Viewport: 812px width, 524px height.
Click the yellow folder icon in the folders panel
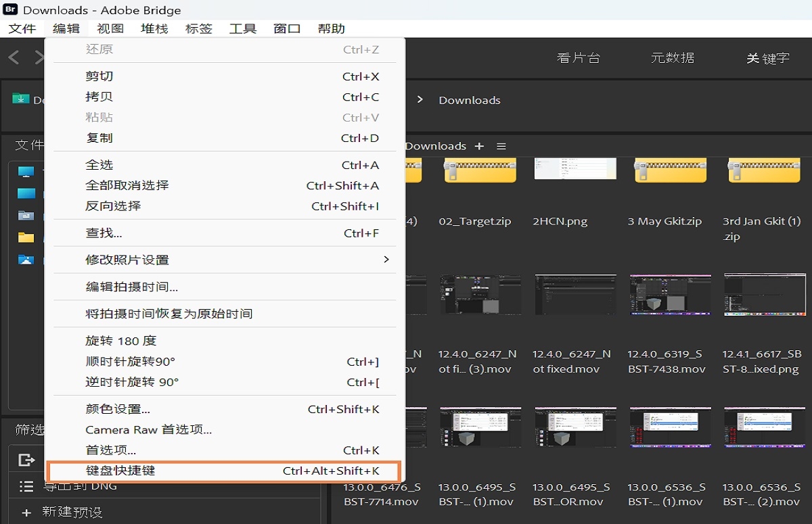(x=26, y=238)
